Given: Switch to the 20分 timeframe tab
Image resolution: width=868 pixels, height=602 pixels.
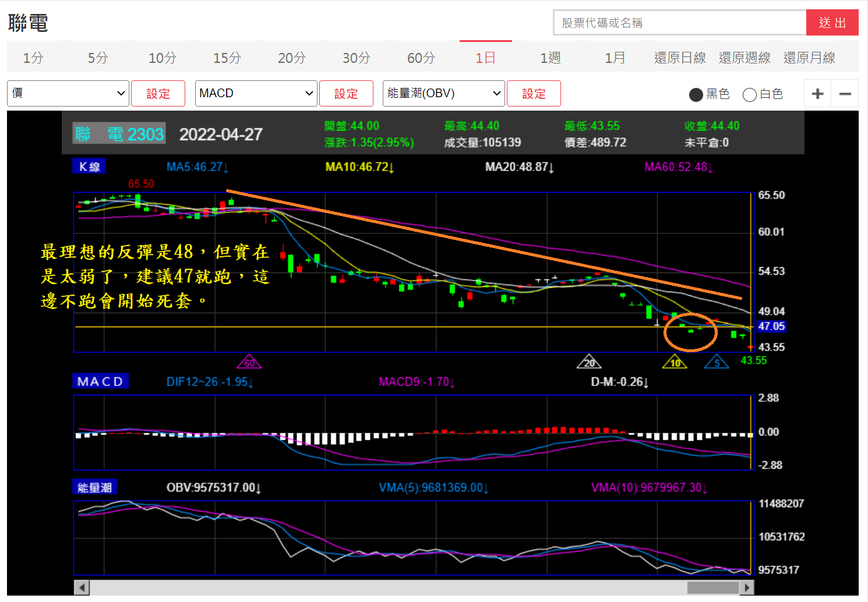Looking at the screenshot, I should click(292, 58).
